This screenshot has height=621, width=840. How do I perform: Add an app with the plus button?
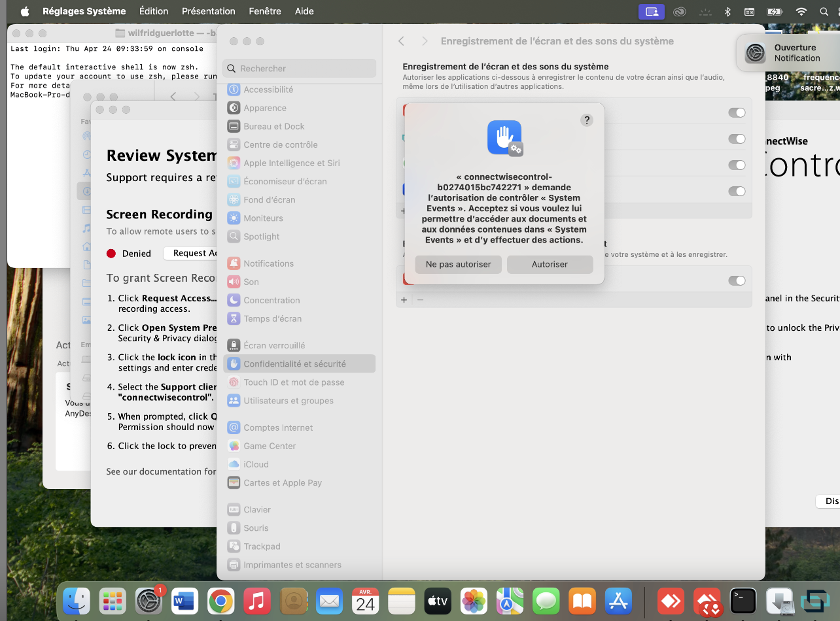click(x=404, y=300)
